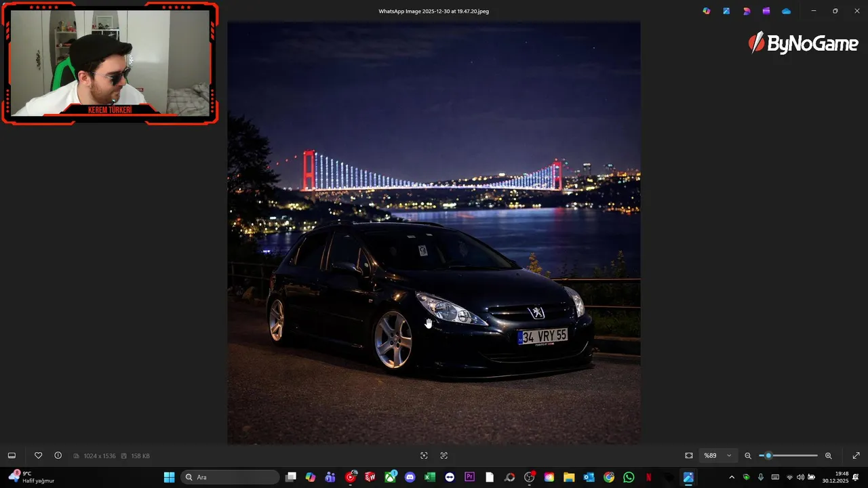Open notification center bell icon
868x488 pixels.
click(856, 477)
